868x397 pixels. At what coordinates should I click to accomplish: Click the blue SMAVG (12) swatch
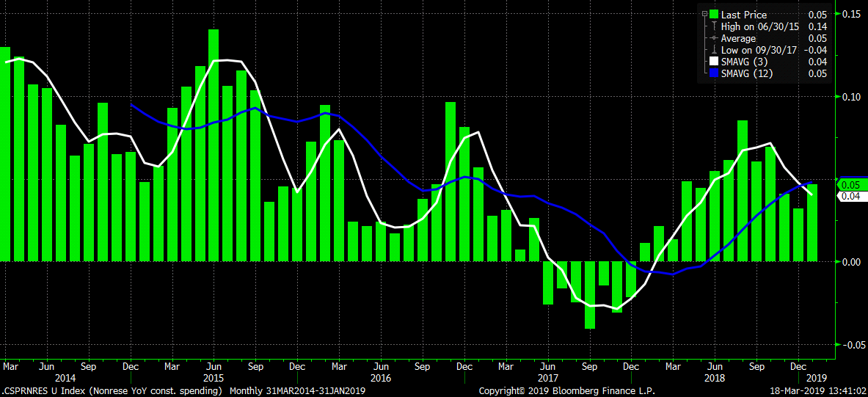point(714,73)
